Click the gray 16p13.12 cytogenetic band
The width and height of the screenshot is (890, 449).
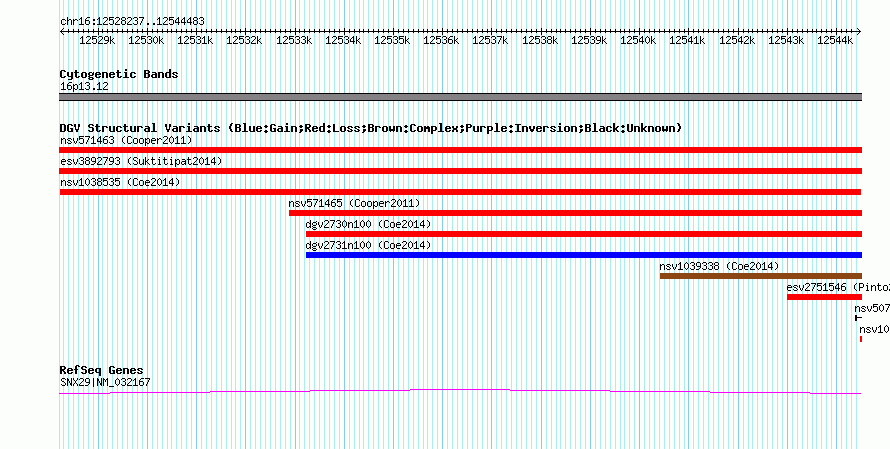coord(460,97)
